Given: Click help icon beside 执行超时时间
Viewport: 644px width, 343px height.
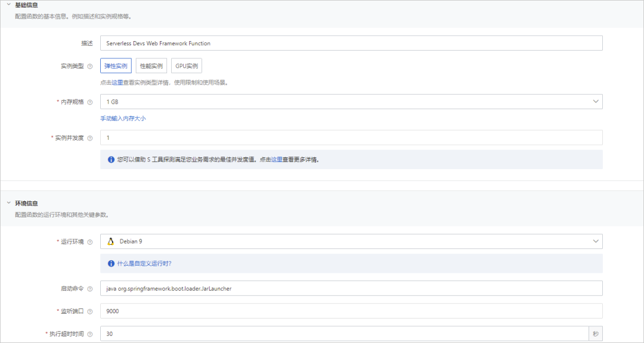Looking at the screenshot, I should click(90, 334).
